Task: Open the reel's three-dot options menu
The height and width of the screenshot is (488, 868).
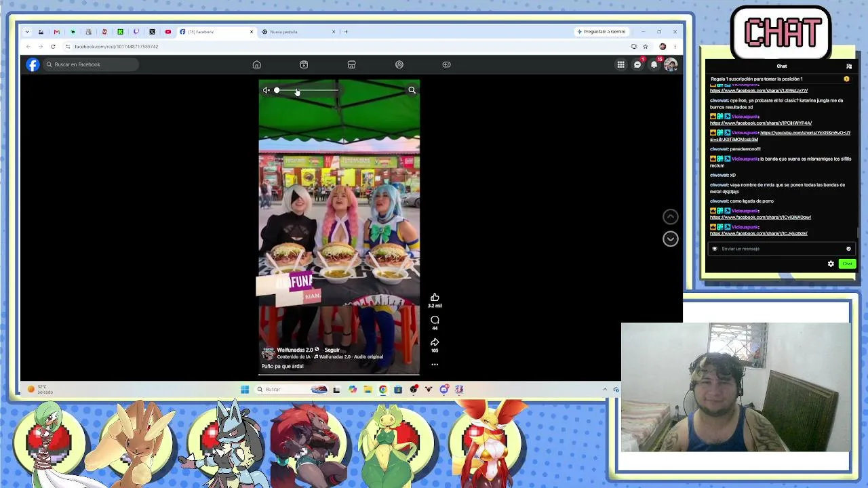Action: click(x=435, y=365)
